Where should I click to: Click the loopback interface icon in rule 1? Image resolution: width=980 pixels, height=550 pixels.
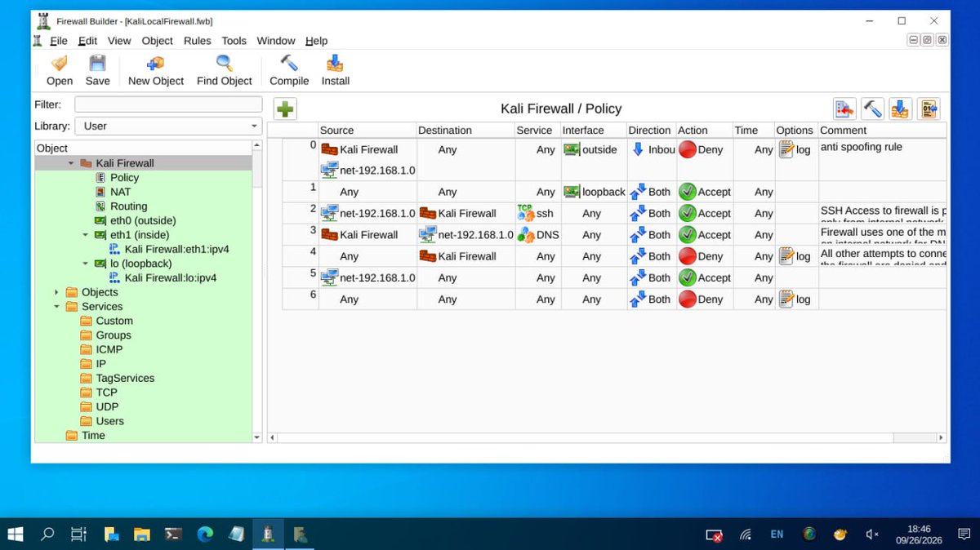pyautogui.click(x=572, y=192)
